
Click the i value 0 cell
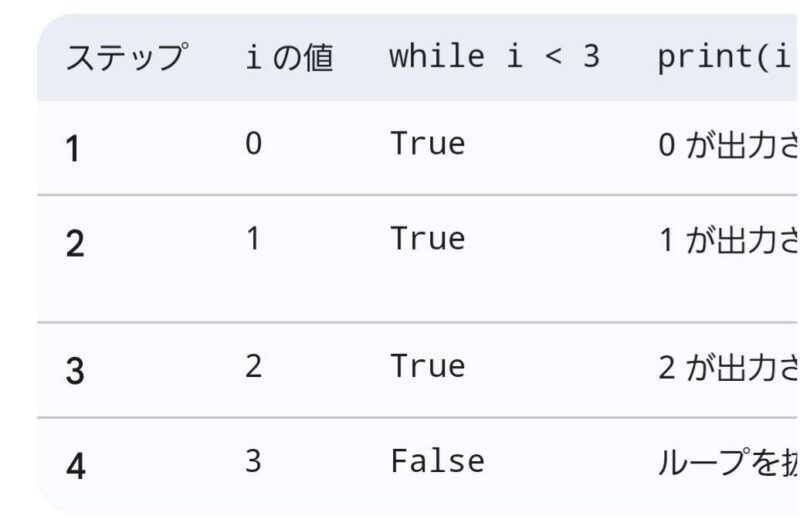pyautogui.click(x=253, y=144)
